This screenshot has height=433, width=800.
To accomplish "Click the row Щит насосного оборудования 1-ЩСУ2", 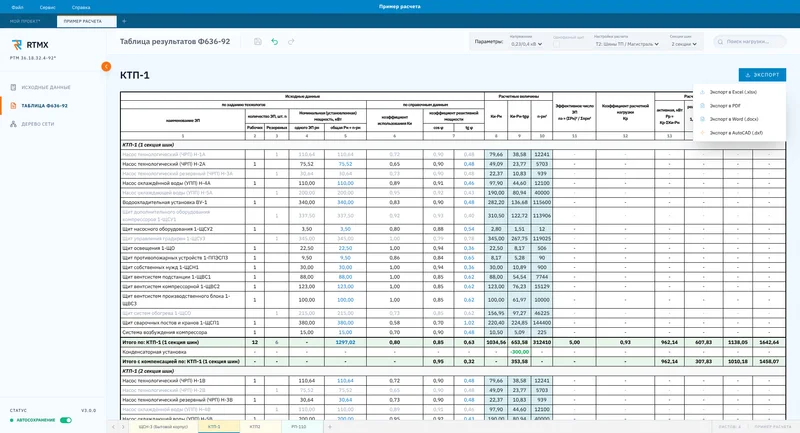I will point(453,229).
